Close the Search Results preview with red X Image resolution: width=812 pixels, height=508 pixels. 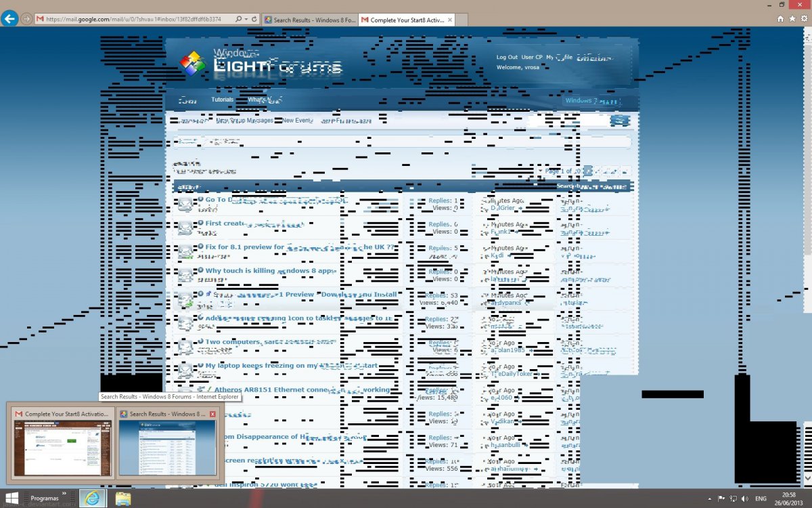click(x=213, y=414)
